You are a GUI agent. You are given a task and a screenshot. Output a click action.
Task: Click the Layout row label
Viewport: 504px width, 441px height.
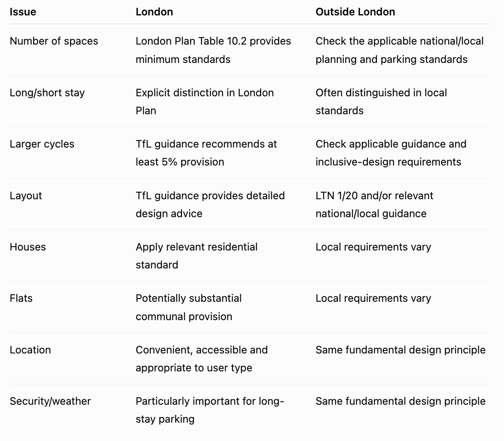pos(26,195)
